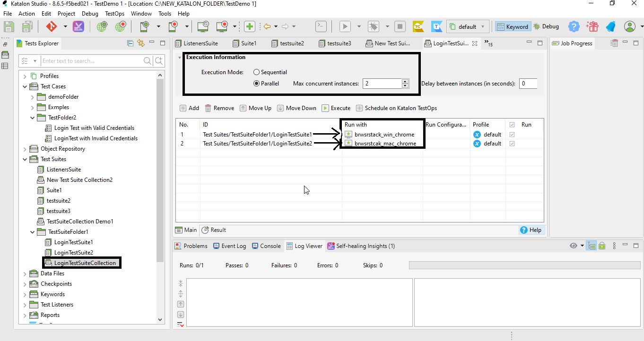Open Windows Spy monitor icon
644x341 pixels.
coord(203,26)
